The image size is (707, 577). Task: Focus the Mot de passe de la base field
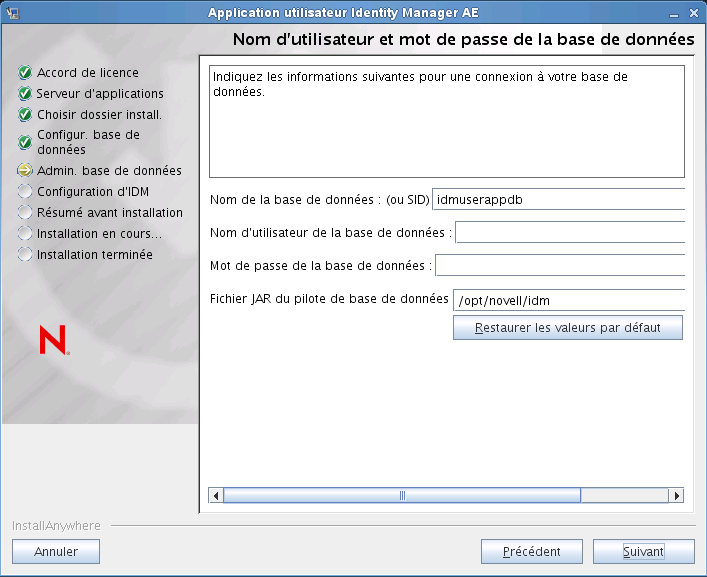(x=560, y=265)
